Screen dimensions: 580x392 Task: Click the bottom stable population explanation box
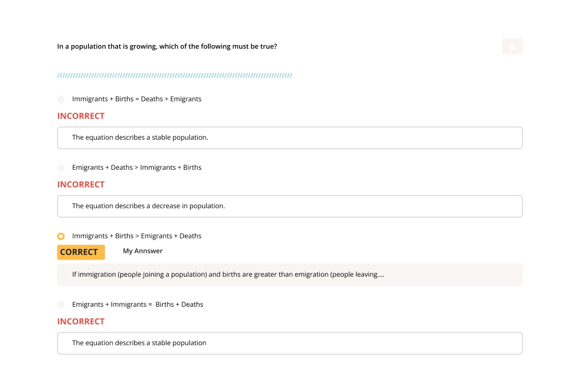tap(290, 343)
